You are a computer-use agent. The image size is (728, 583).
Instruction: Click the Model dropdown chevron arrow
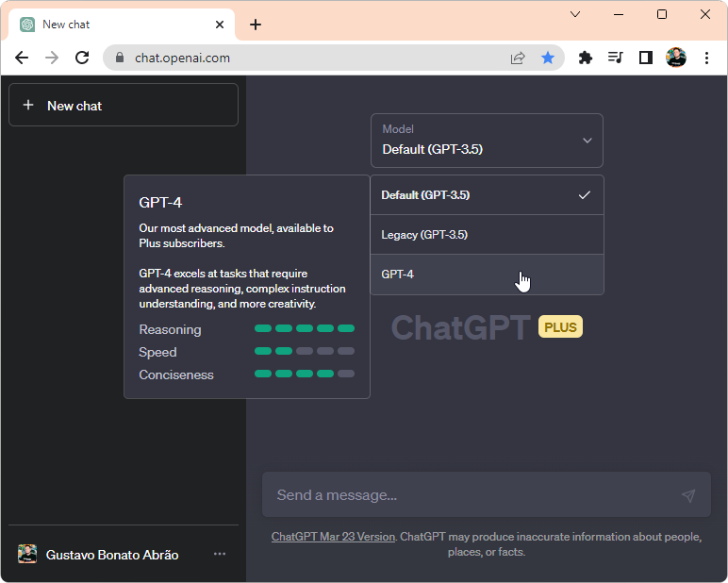[587, 141]
